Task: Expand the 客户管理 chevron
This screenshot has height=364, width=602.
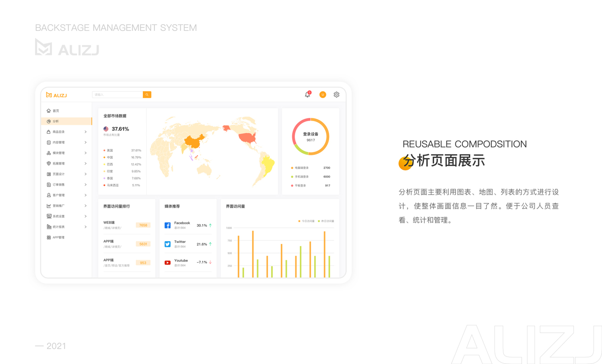Action: (85, 195)
